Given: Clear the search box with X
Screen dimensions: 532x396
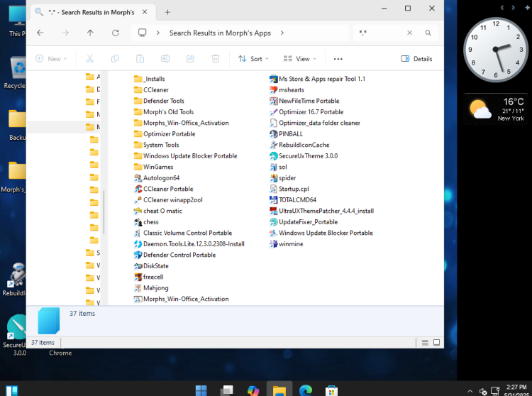Looking at the screenshot, I should [x=409, y=33].
